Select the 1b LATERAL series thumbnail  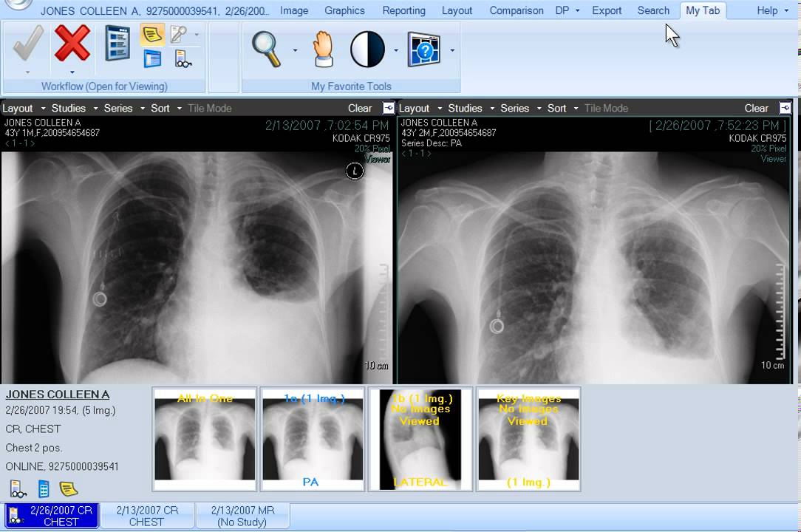pos(420,440)
